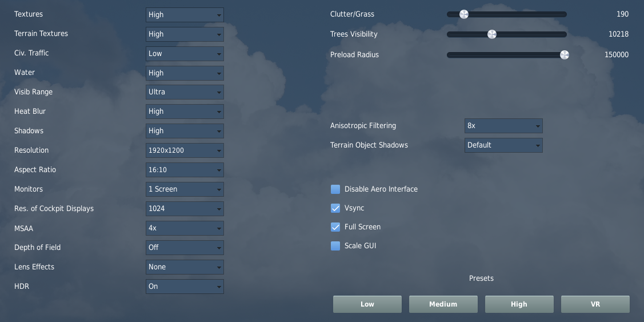
Task: Click the Preload Radius value 150000
Action: tap(617, 55)
